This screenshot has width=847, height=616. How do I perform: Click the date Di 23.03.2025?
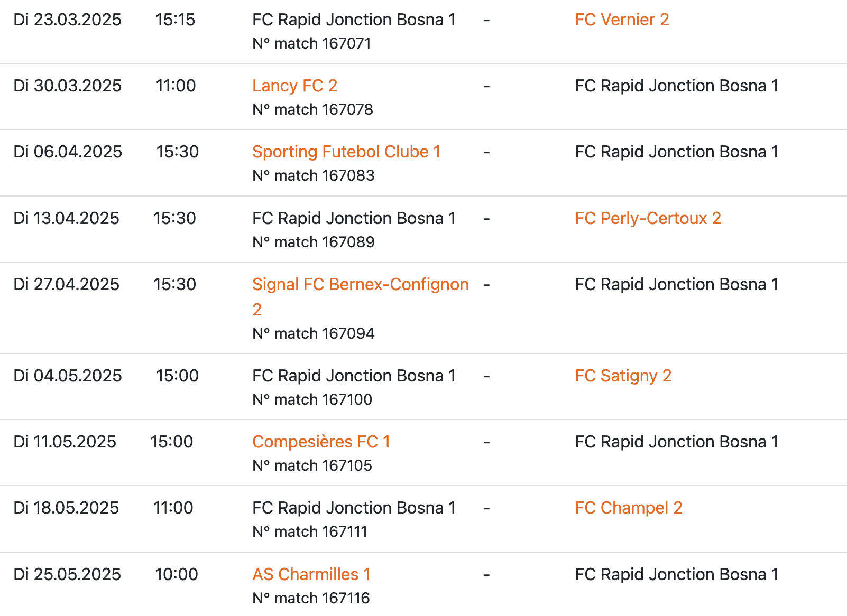(67, 20)
